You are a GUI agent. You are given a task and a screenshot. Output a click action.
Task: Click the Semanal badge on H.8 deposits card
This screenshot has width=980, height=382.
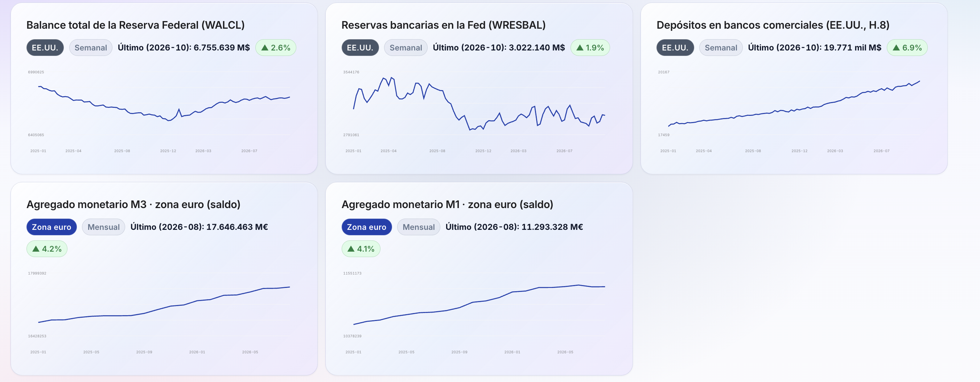(721, 48)
